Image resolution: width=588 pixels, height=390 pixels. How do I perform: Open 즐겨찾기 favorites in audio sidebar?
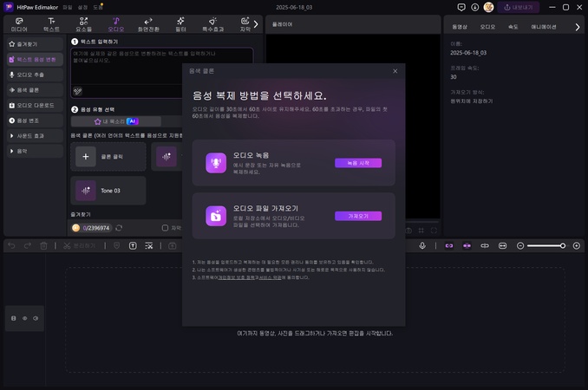pyautogui.click(x=35, y=44)
